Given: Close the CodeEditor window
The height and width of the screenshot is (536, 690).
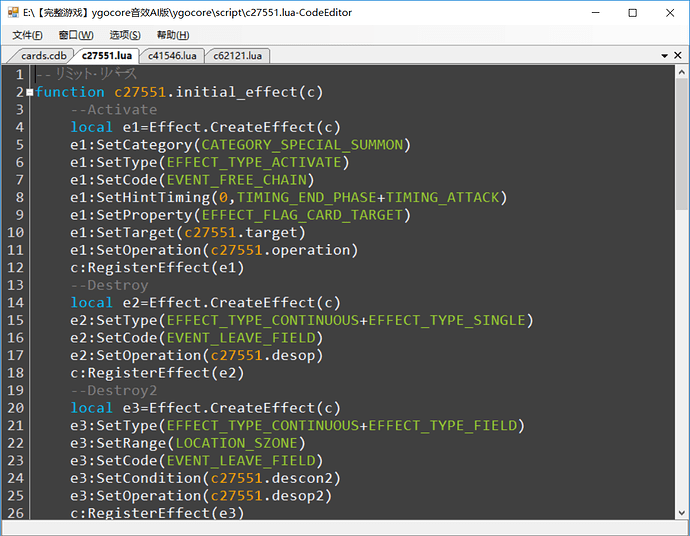Looking at the screenshot, I should (670, 13).
